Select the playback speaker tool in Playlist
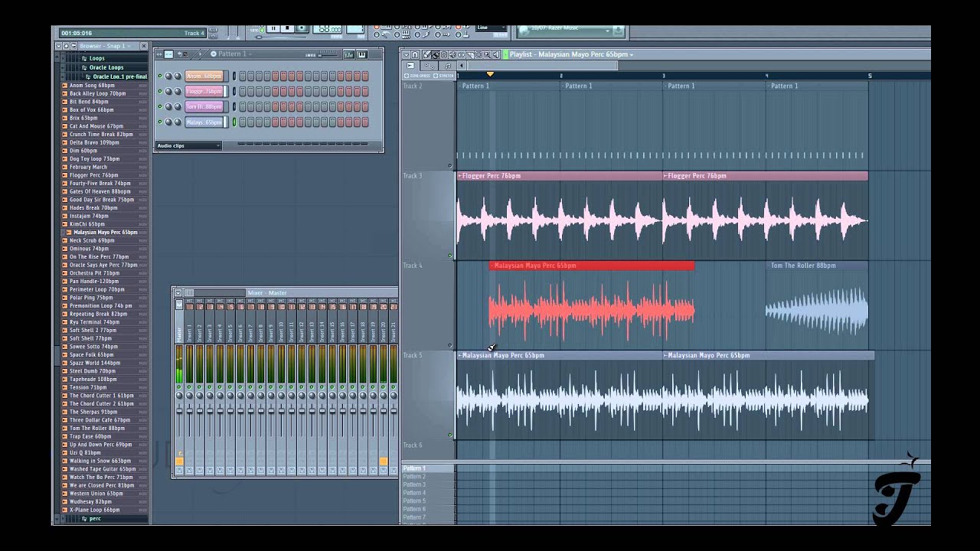The image size is (980, 551). click(496, 54)
